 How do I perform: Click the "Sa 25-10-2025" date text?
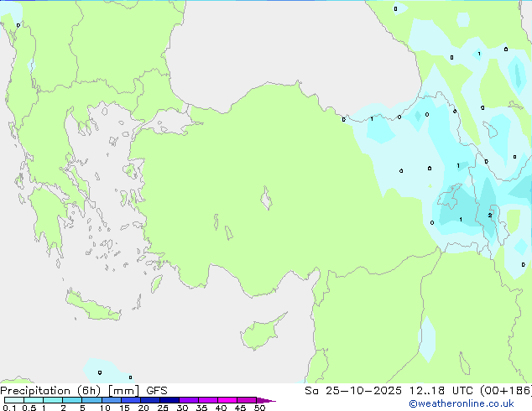click(353, 391)
